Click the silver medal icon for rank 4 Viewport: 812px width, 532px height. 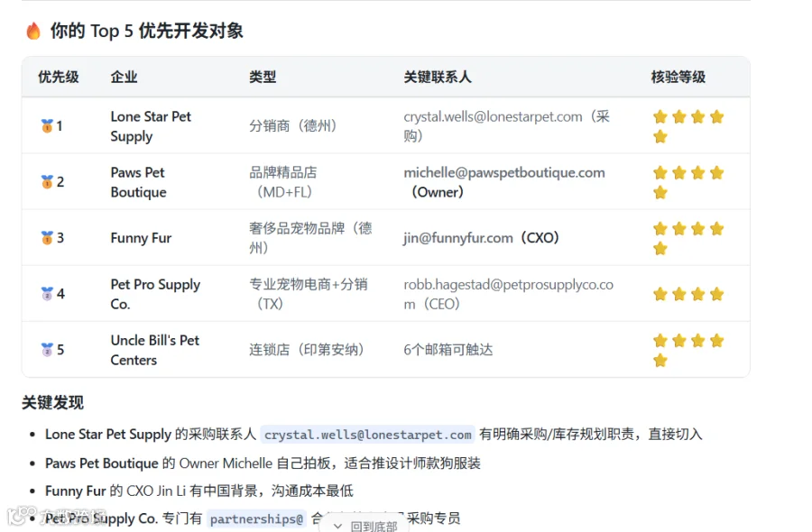click(x=47, y=293)
